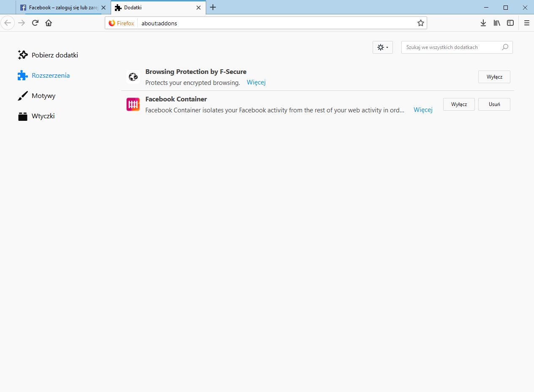Click the Facebook Container extension icon
The image size is (534, 392).
(x=133, y=104)
